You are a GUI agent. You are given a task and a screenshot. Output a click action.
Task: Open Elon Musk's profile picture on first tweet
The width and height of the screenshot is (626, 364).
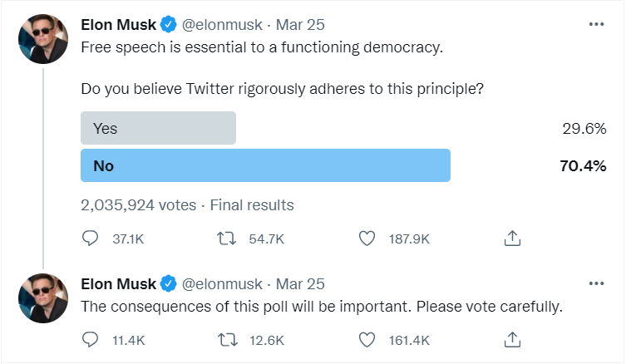click(x=43, y=38)
